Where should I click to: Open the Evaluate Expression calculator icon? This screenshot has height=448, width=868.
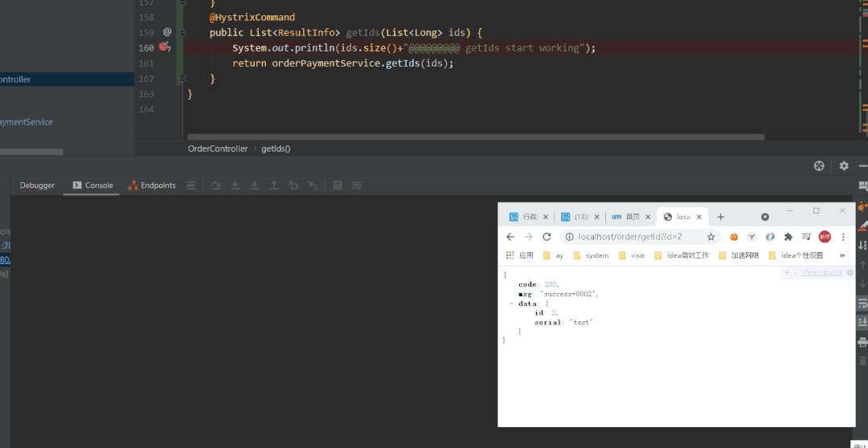(x=337, y=185)
